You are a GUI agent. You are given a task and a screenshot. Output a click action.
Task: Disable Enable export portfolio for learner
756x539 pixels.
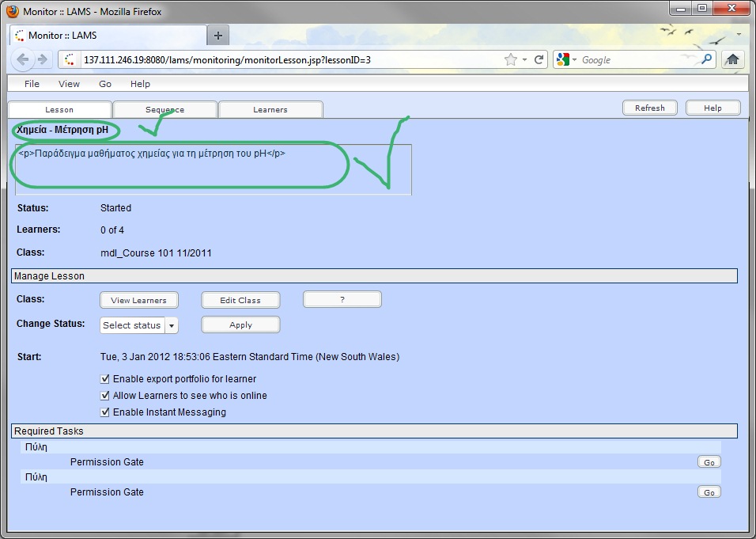(105, 379)
